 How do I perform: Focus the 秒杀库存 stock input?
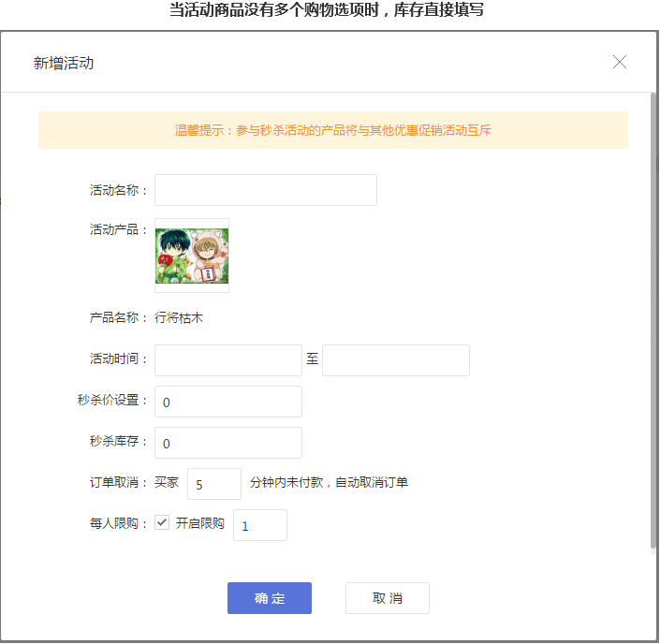(227, 443)
